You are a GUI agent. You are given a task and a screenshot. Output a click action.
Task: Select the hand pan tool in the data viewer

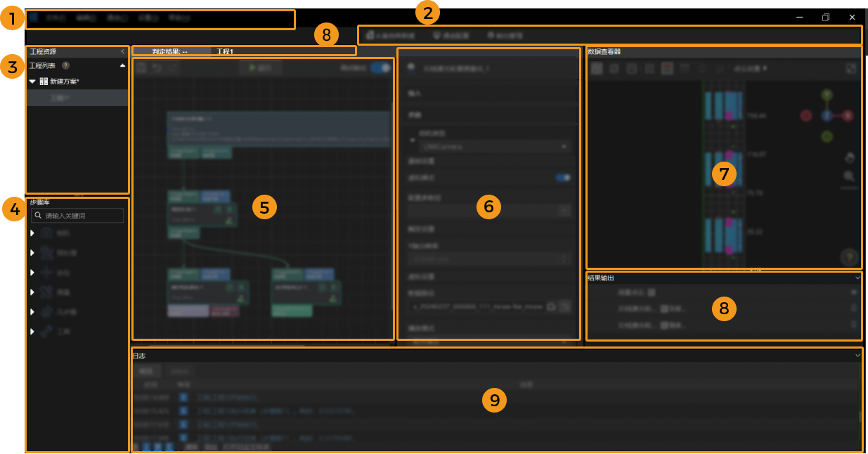point(850,157)
